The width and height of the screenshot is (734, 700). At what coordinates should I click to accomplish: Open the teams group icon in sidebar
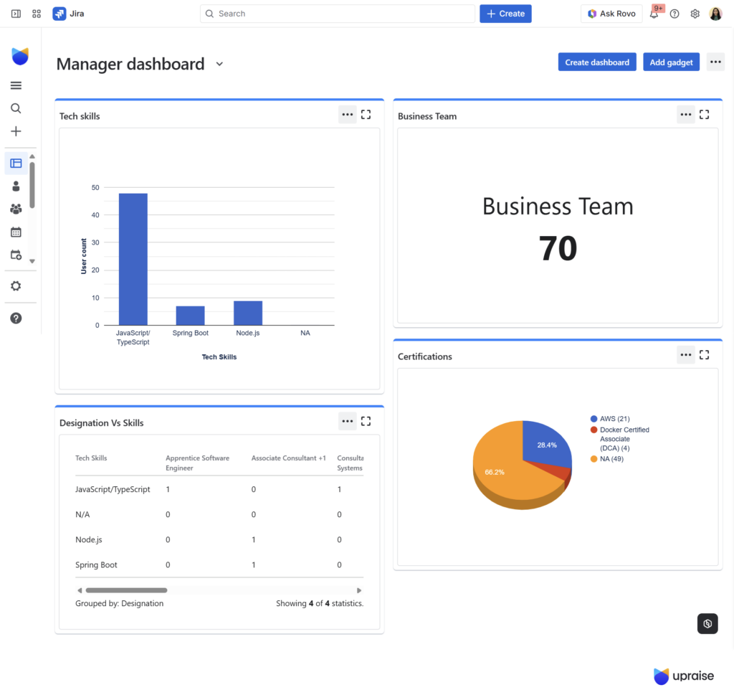[x=16, y=209]
